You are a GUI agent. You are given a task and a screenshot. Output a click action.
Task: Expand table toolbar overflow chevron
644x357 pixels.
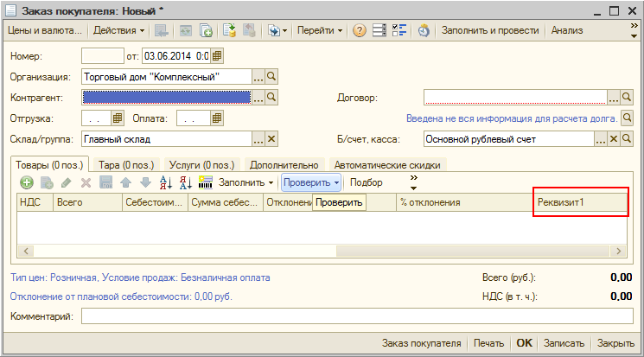pyautogui.click(x=413, y=182)
